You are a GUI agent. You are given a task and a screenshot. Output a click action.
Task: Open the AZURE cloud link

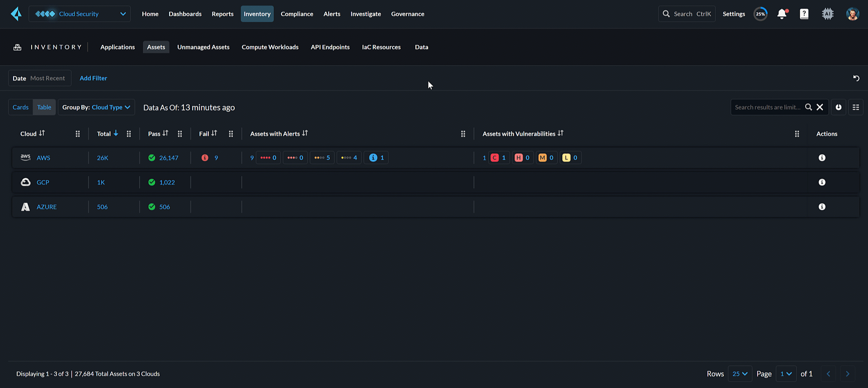coord(47,207)
